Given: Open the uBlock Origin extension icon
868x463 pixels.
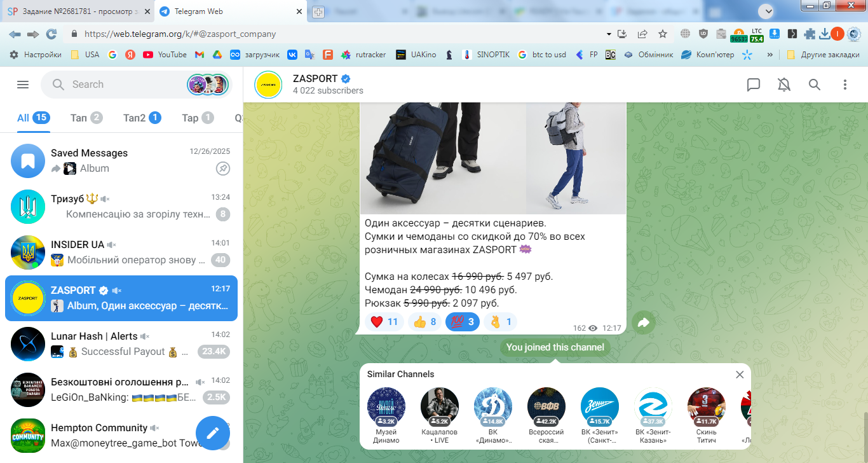Looking at the screenshot, I should pos(703,34).
